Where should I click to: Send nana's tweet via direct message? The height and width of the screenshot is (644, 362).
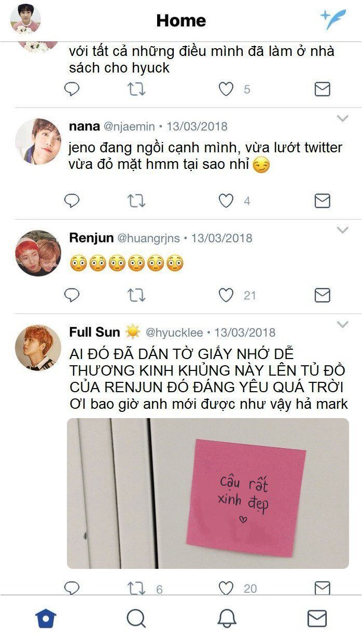coord(322,201)
